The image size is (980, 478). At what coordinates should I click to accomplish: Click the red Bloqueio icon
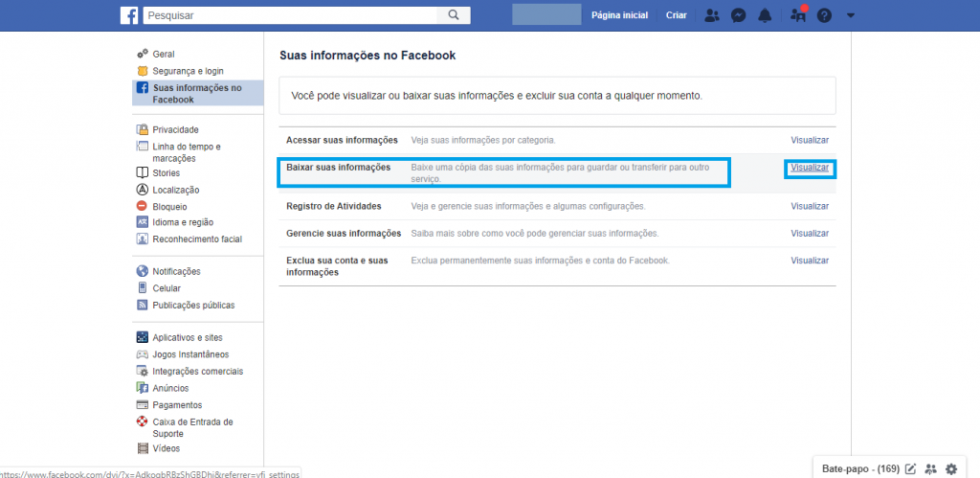click(143, 206)
